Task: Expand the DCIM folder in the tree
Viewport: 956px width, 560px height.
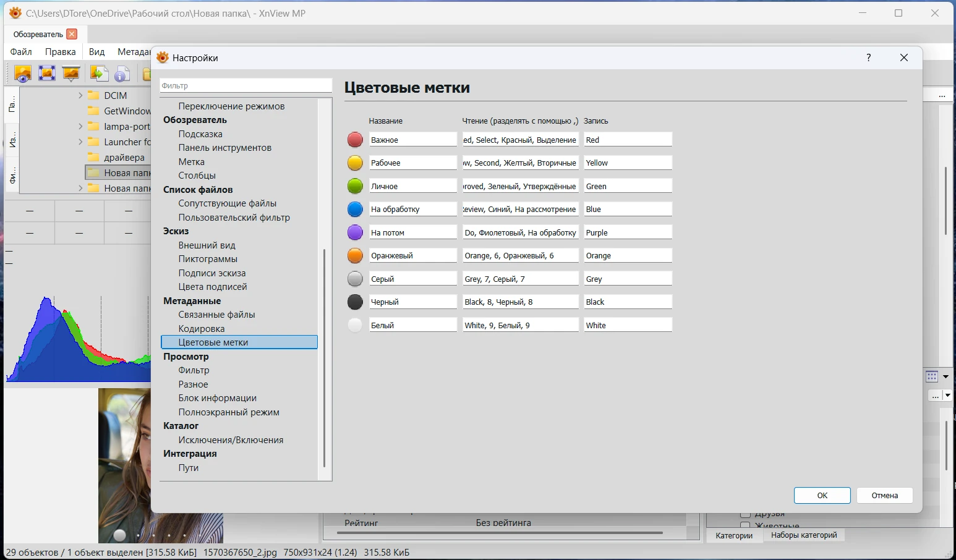Action: 80,95
